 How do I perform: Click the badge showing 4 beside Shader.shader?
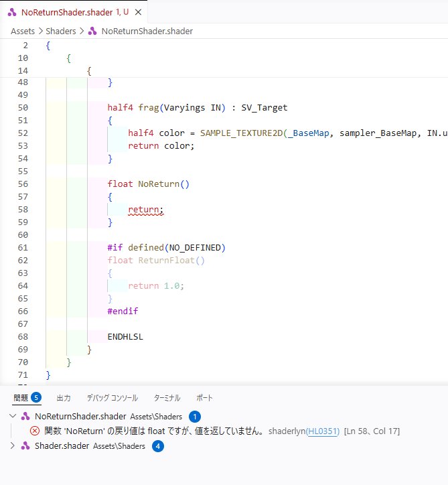tap(158, 446)
